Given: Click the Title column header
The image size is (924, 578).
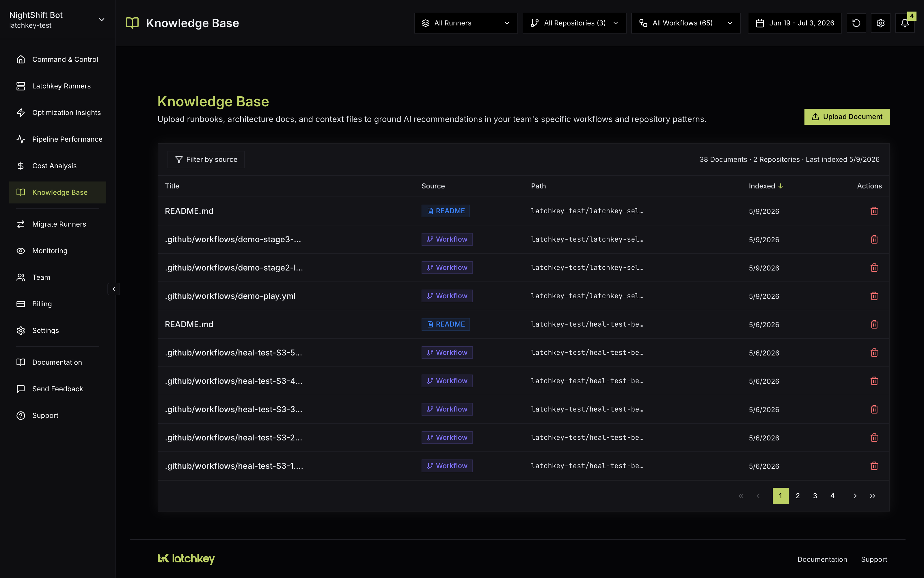Looking at the screenshot, I should tap(172, 186).
